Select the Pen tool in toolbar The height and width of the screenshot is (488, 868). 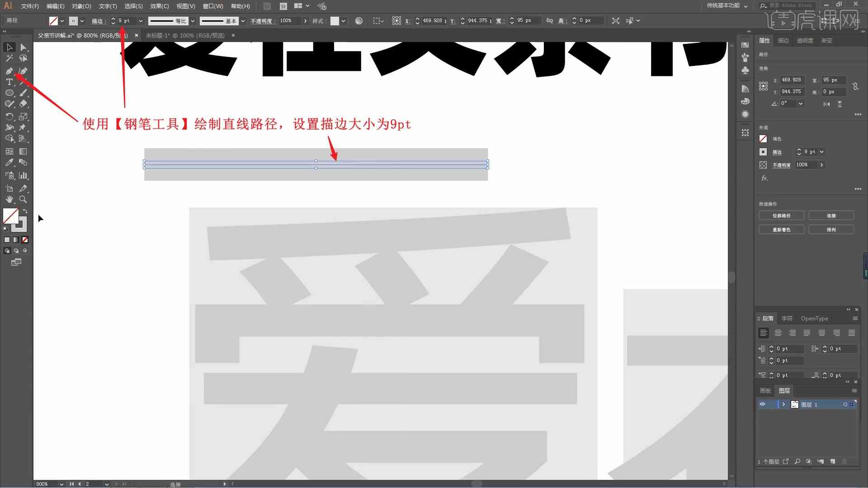point(9,70)
